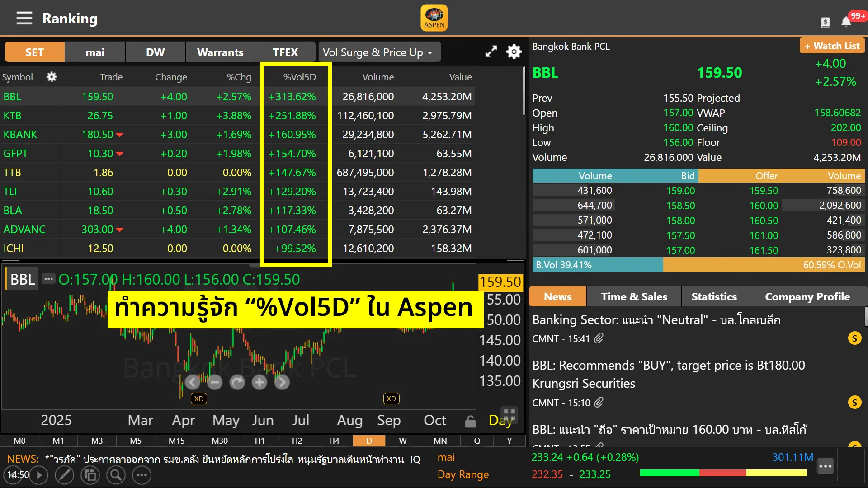This screenshot has width=868, height=488.
Task: Open Symbol column settings gear
Action: [52, 77]
